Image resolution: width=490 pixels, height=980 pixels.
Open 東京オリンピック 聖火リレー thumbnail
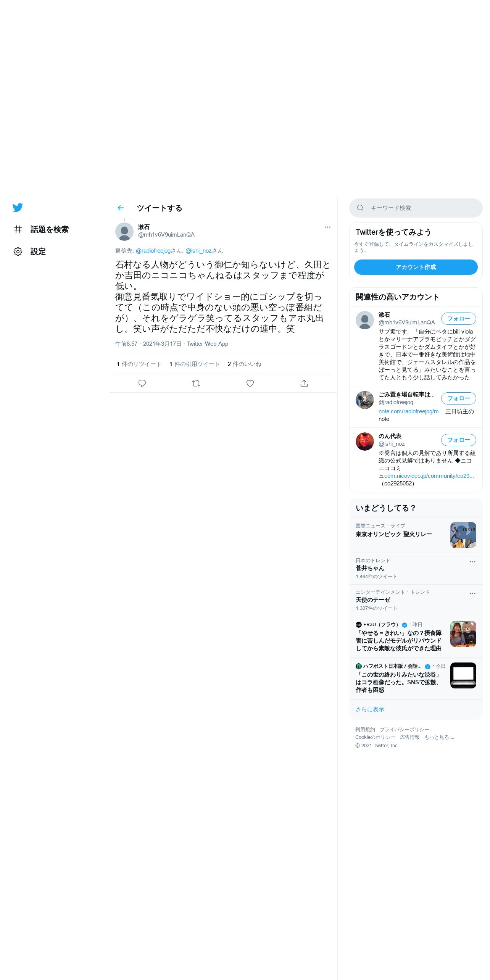pyautogui.click(x=463, y=535)
